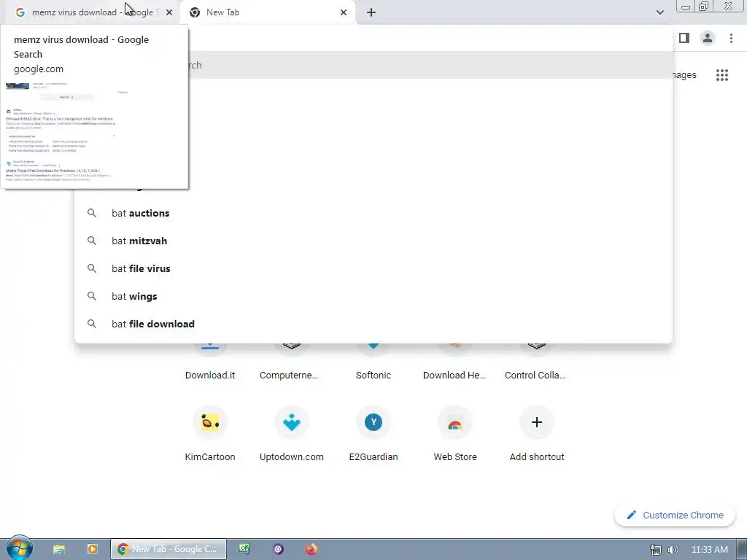The image size is (747, 560).
Task: Toggle the Chrome side panel icon
Action: pos(684,38)
